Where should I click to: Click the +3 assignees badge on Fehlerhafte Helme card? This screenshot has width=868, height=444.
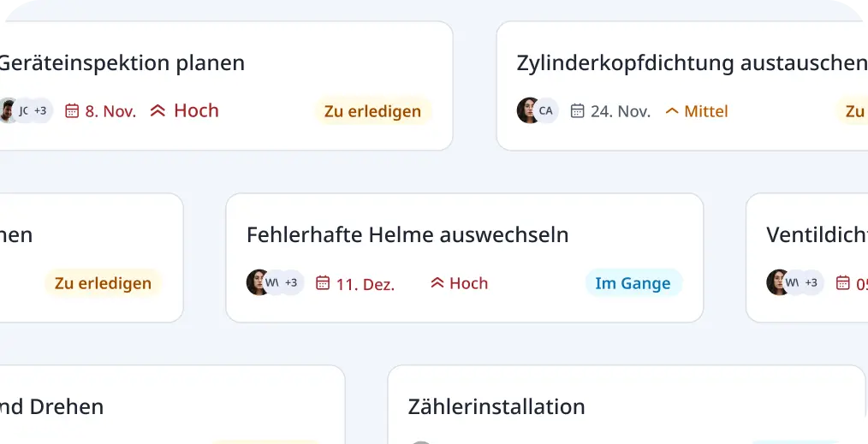291,282
